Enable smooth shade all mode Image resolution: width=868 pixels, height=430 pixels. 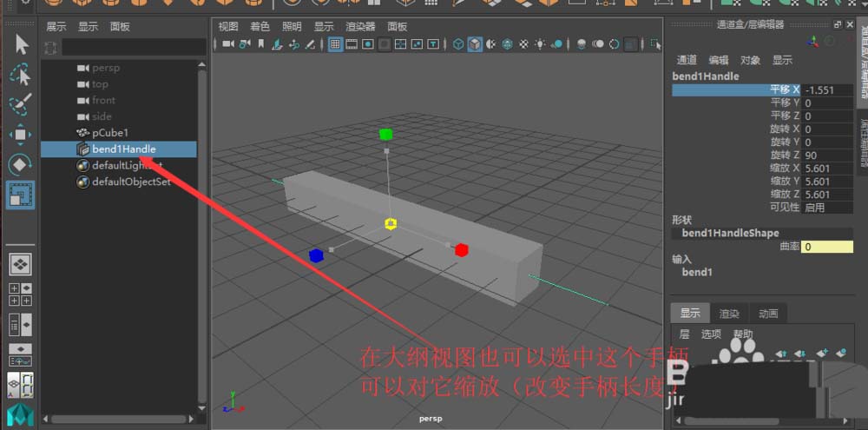(x=475, y=43)
